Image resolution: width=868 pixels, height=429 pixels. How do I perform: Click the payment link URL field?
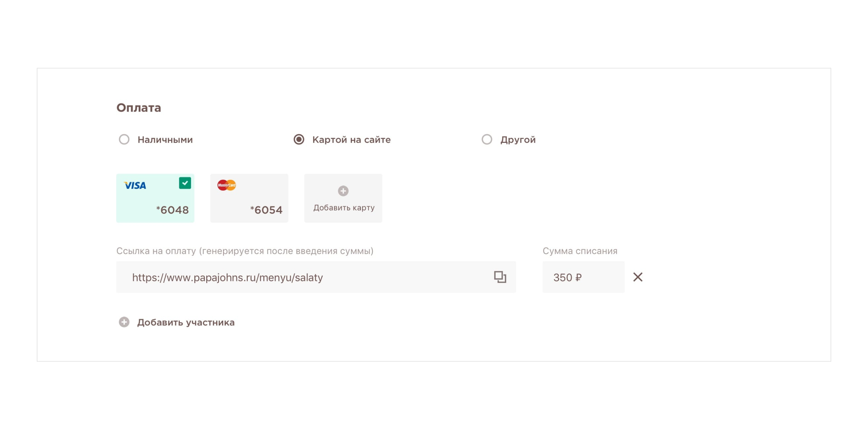coord(316,277)
